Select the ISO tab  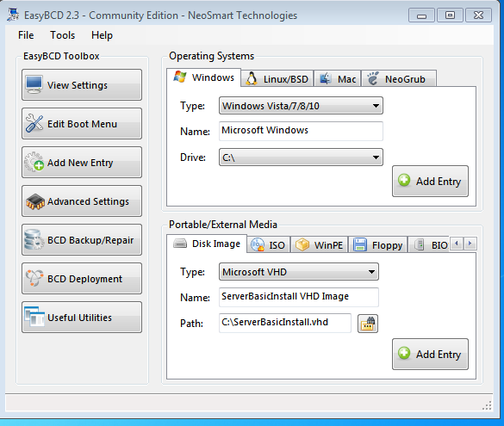pos(269,245)
